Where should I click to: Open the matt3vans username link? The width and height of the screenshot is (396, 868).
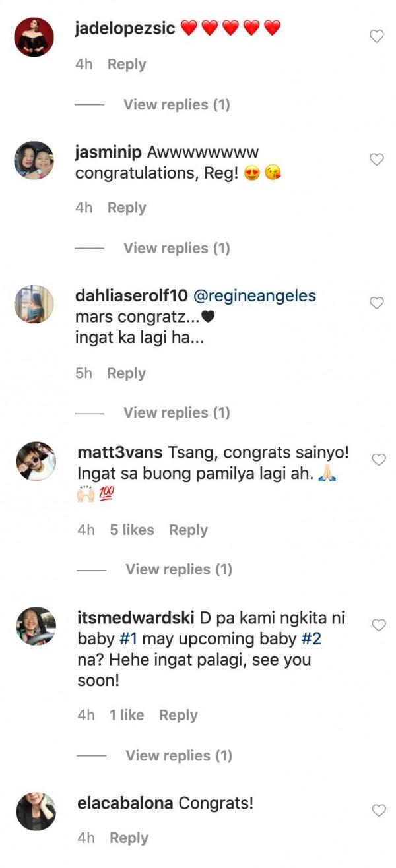pyautogui.click(x=119, y=453)
